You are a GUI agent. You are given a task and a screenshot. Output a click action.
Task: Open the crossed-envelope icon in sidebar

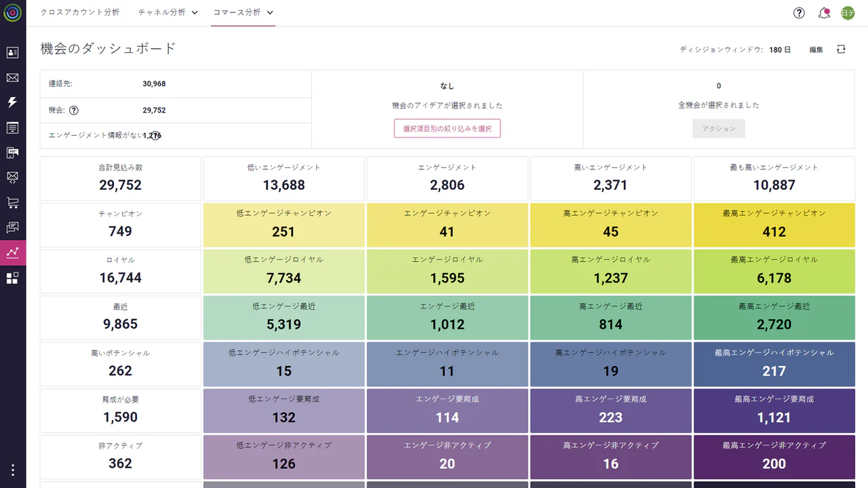[12, 178]
